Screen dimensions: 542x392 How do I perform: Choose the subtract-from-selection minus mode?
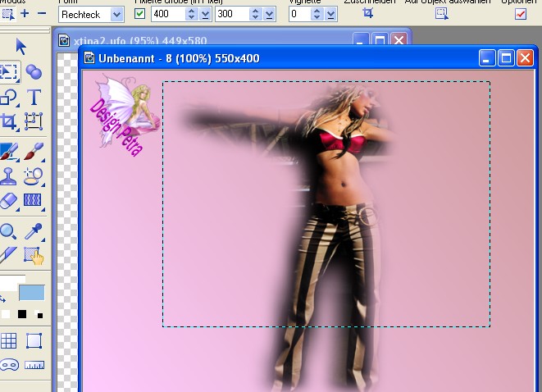(x=42, y=13)
